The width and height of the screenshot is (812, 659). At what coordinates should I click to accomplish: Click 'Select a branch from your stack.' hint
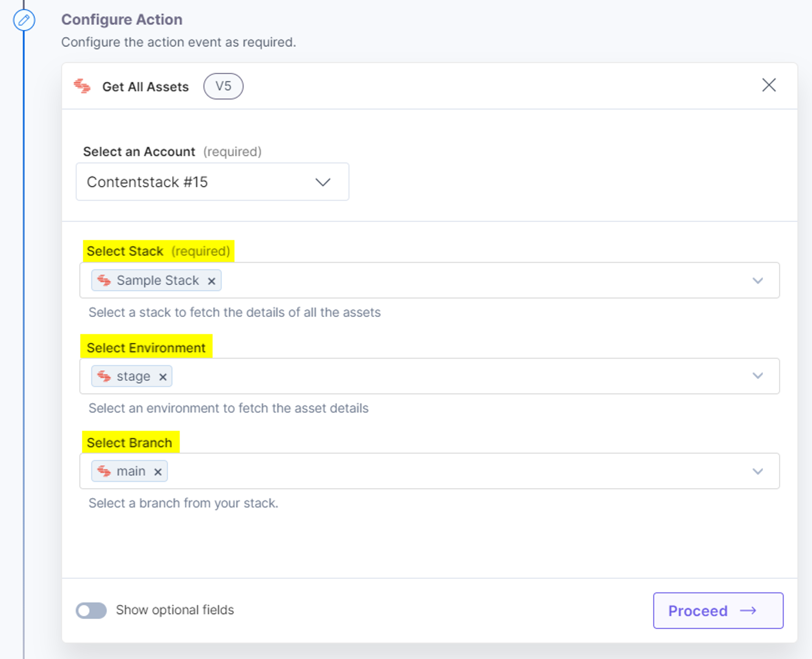pyautogui.click(x=183, y=503)
